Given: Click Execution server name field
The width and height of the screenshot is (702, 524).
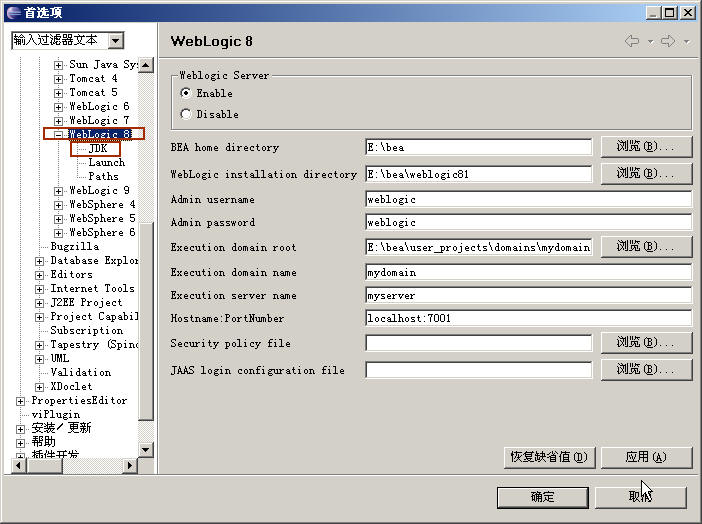Looking at the screenshot, I should click(529, 295).
